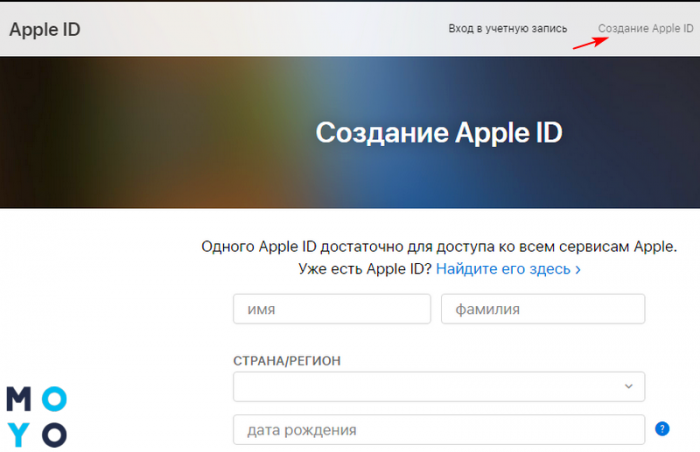Click the Одного Apple ID достаточно sentence
Viewport: 700px width, 452px height.
tap(439, 247)
